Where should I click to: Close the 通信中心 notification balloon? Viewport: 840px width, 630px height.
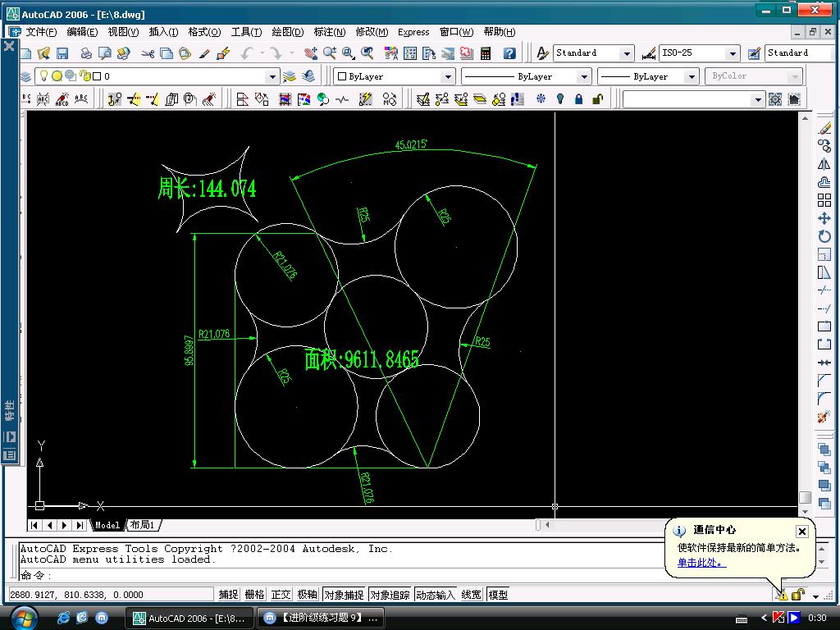801,531
